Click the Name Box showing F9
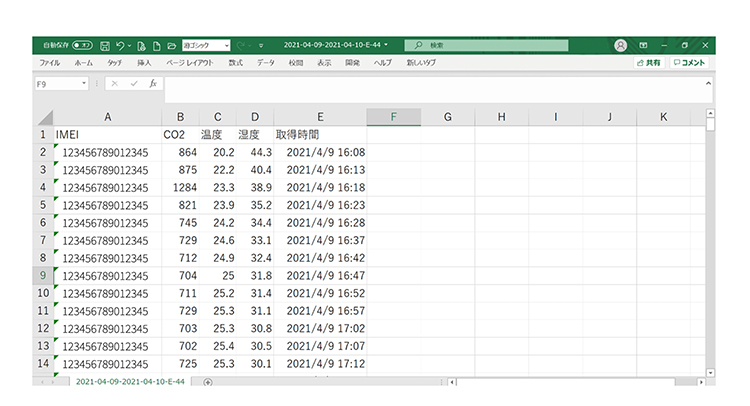 point(57,84)
